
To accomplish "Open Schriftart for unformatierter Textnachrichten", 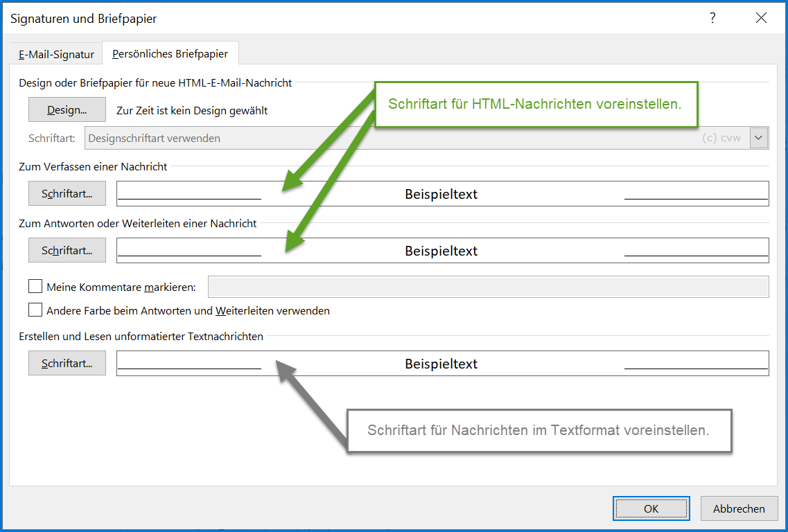I will click(x=67, y=363).
